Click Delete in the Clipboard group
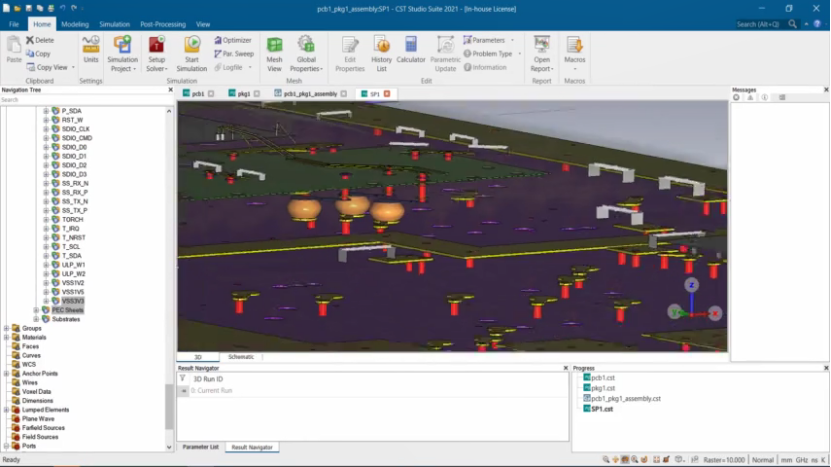 coord(40,40)
